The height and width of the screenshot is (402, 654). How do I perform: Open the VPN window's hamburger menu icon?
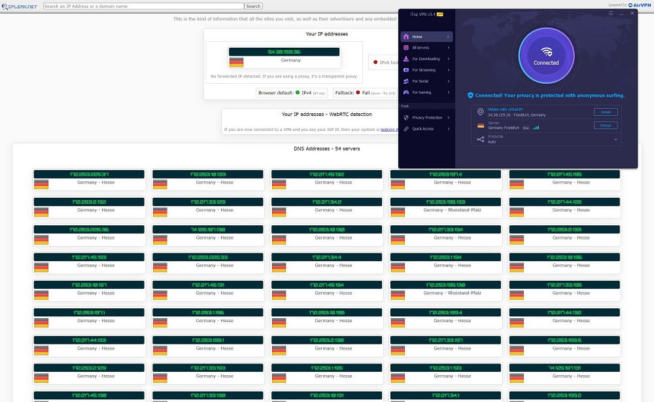(x=611, y=13)
